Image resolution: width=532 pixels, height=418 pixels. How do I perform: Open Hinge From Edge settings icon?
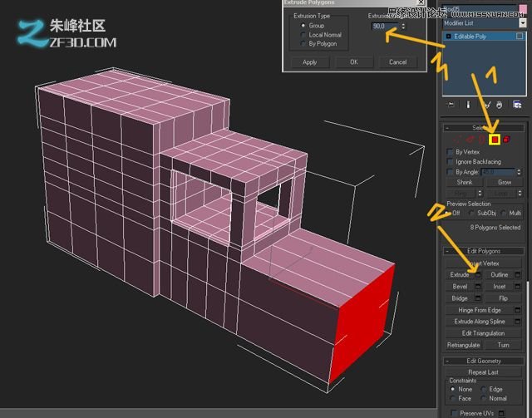pyautogui.click(x=518, y=310)
